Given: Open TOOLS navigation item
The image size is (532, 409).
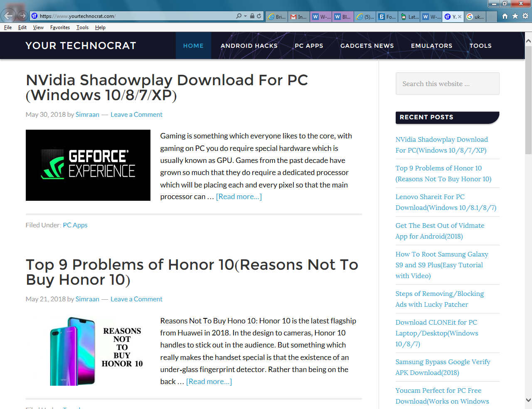Looking at the screenshot, I should (x=480, y=46).
